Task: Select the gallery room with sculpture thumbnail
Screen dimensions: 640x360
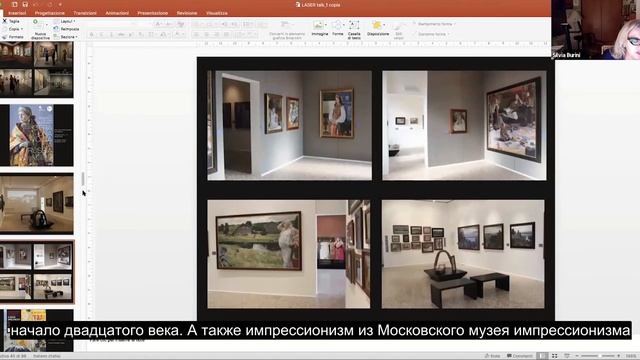Action: point(37,203)
